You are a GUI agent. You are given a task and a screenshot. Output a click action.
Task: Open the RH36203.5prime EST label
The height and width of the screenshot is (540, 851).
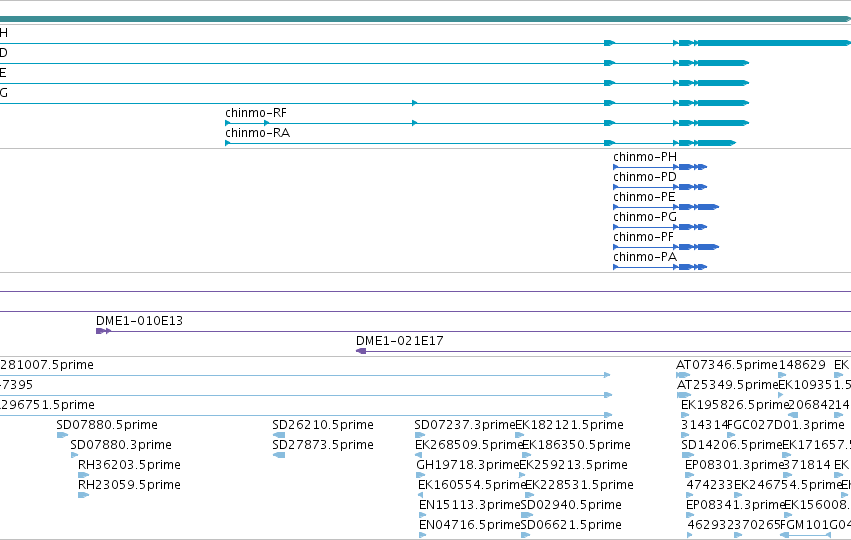point(129,465)
